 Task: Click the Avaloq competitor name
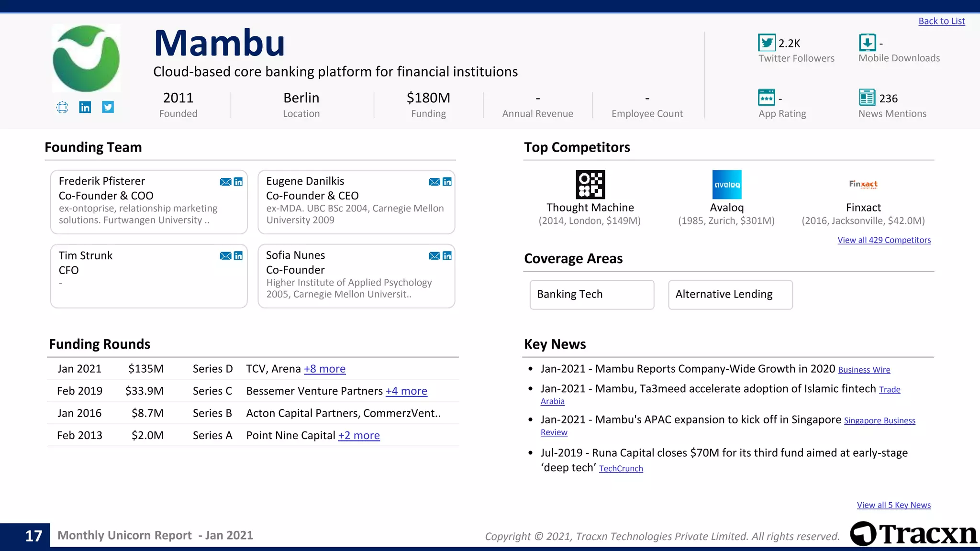tap(727, 208)
